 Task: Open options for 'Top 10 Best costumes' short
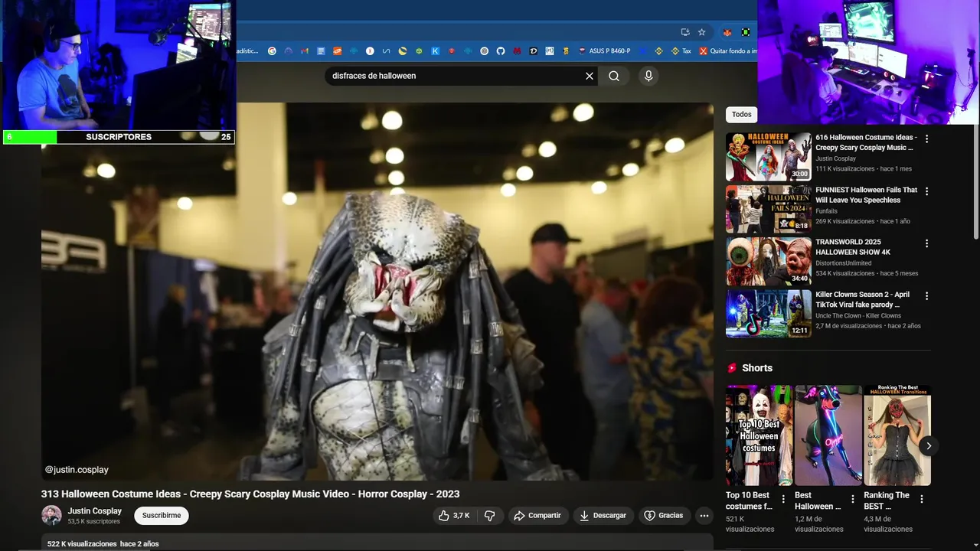(784, 499)
